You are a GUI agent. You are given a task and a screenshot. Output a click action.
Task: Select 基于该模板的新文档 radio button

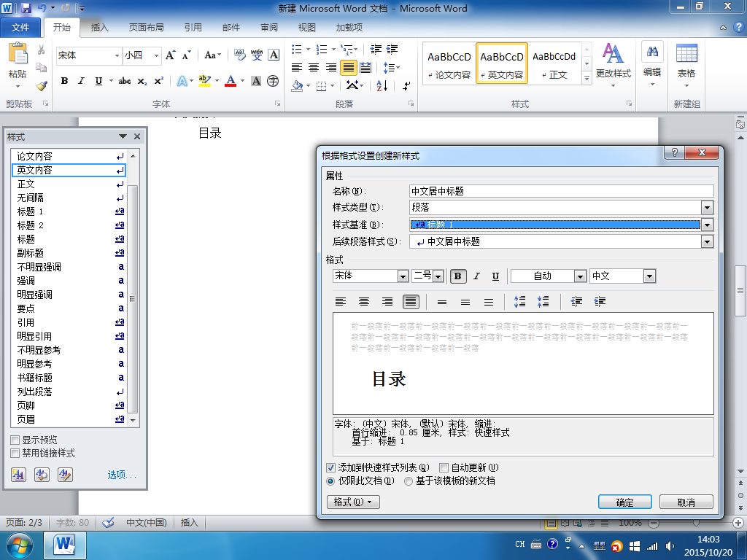coord(408,481)
